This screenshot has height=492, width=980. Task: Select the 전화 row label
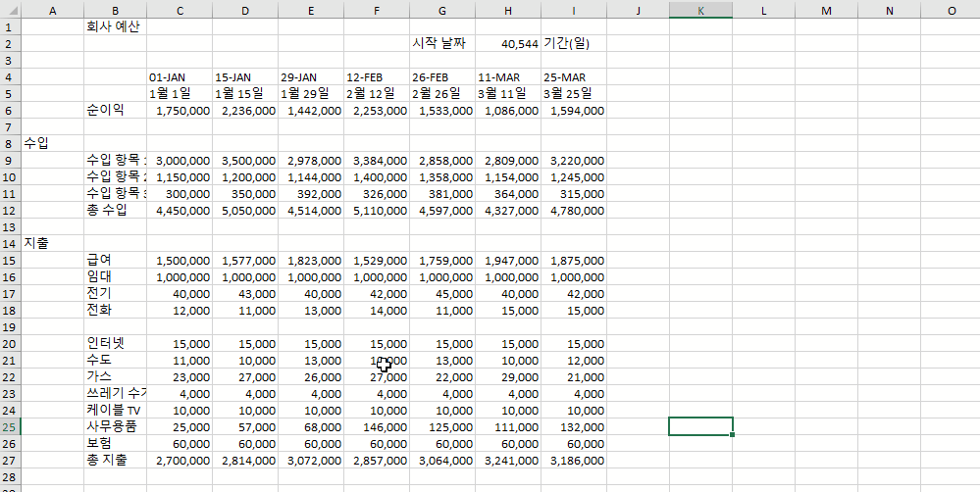tap(116, 311)
